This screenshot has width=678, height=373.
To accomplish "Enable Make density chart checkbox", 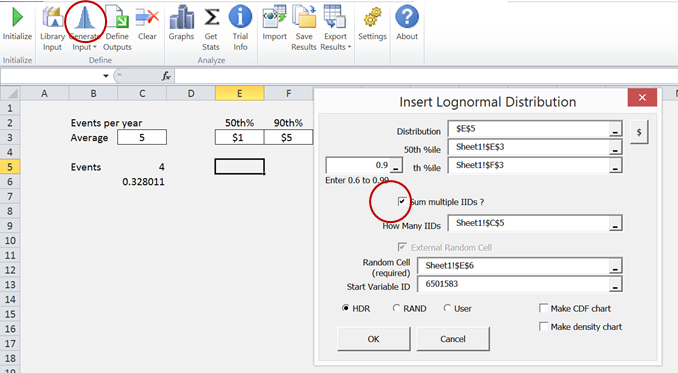I will 544,326.
